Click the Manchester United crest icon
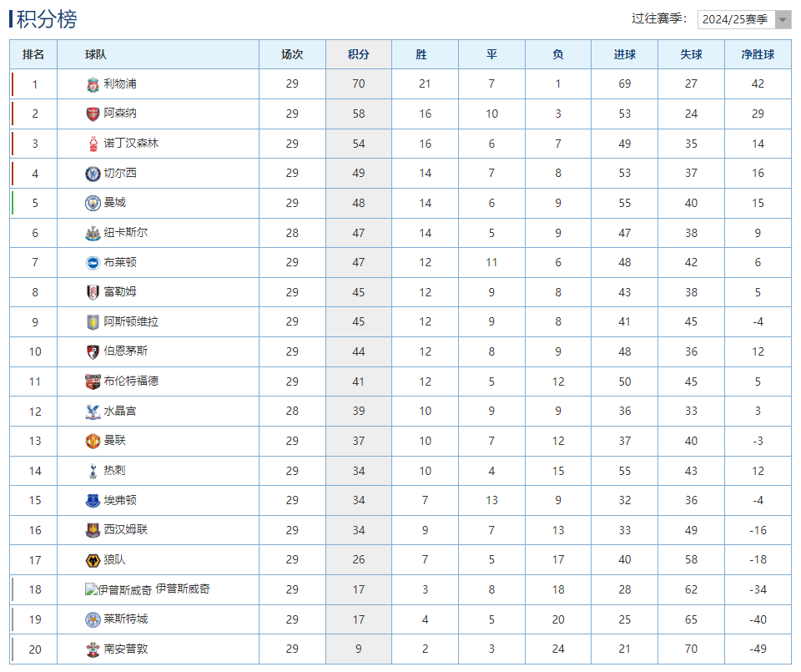Image resolution: width=801 pixels, height=672 pixels. click(x=93, y=441)
